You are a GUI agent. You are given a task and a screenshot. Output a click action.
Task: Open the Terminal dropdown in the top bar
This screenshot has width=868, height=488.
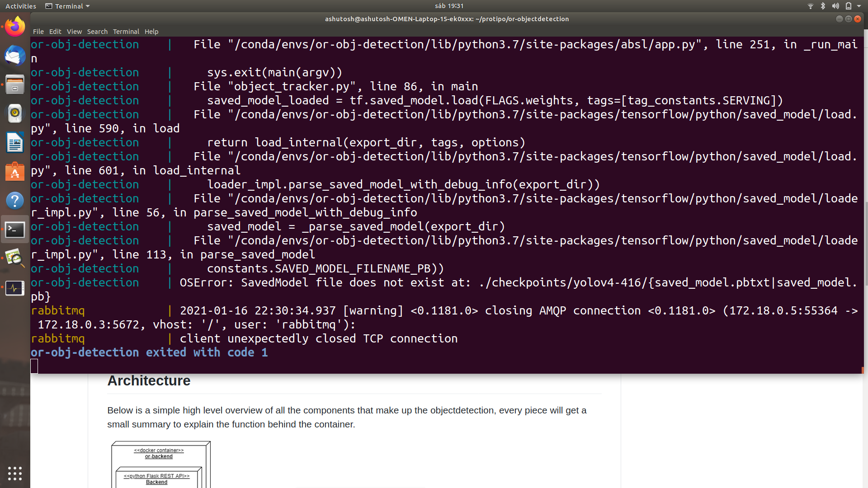[67, 6]
